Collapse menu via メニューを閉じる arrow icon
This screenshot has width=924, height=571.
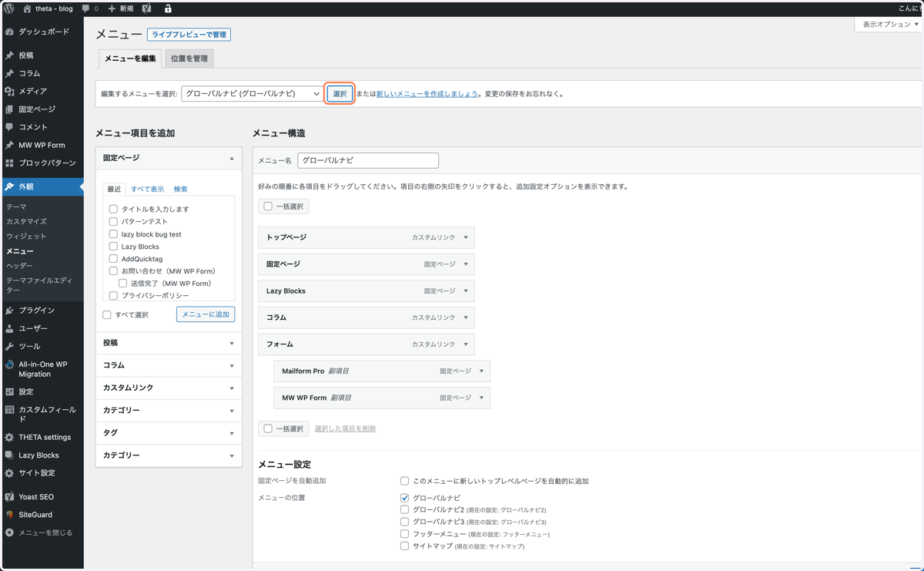[9, 532]
